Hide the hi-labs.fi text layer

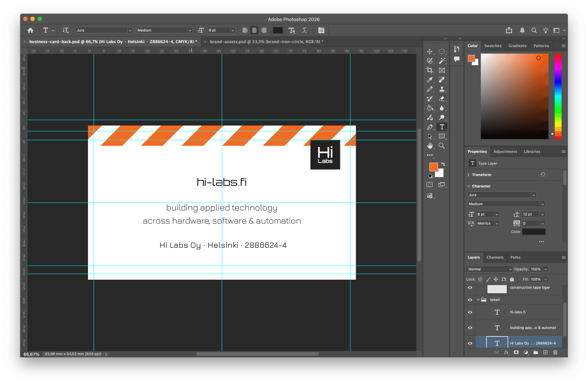[470, 312]
